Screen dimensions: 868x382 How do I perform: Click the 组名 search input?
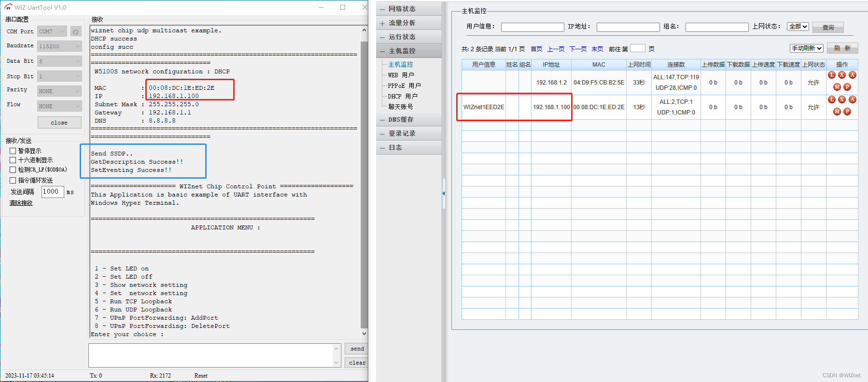pyautogui.click(x=717, y=27)
